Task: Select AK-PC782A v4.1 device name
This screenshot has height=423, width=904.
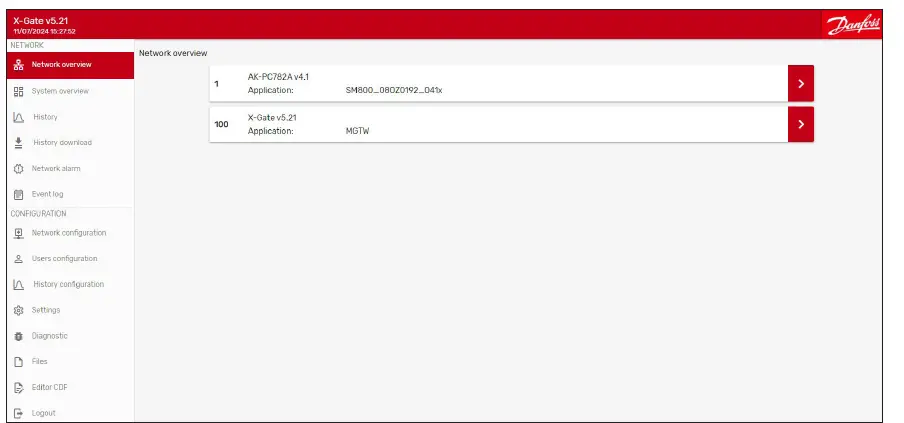Action: (278, 77)
